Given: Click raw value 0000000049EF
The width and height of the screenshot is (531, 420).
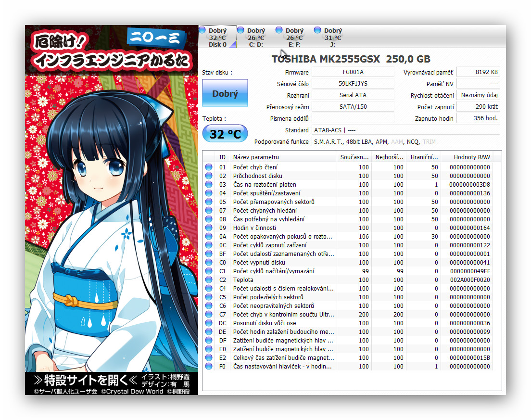Looking at the screenshot, I should 470,271.
